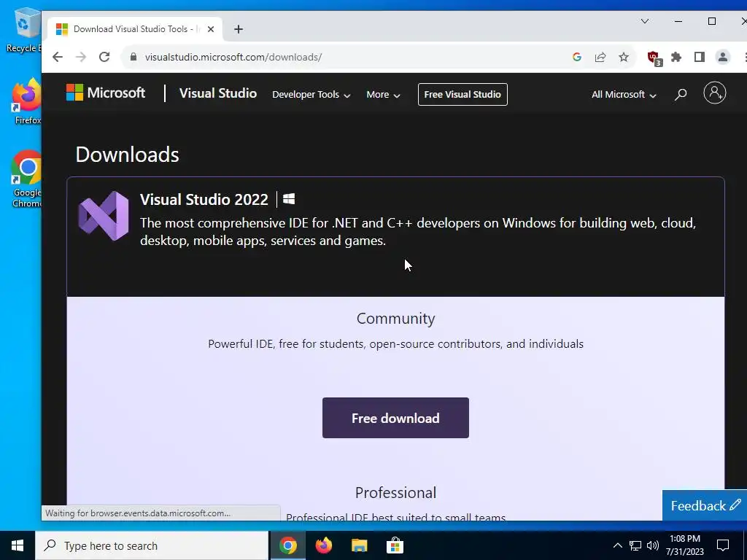Expand the All Microsoft menu
747x560 pixels.
624,94
